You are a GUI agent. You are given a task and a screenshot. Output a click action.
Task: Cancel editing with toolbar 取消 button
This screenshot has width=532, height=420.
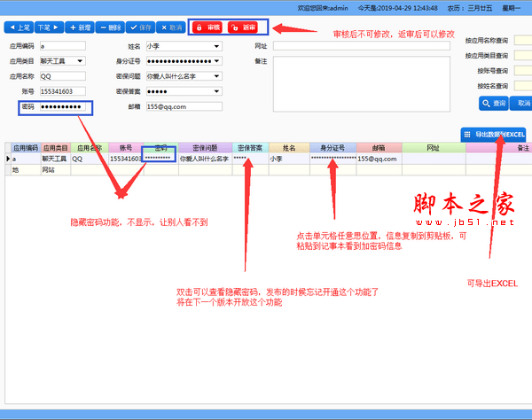click(171, 27)
